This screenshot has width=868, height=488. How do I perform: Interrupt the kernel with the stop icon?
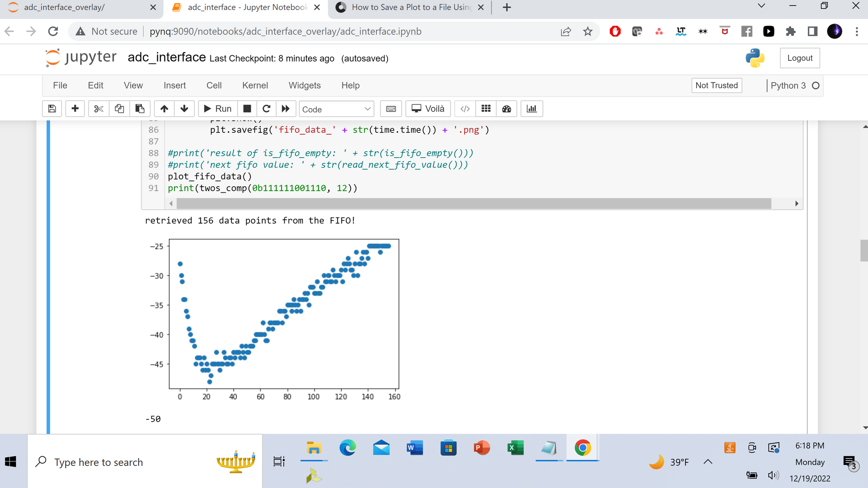247,109
